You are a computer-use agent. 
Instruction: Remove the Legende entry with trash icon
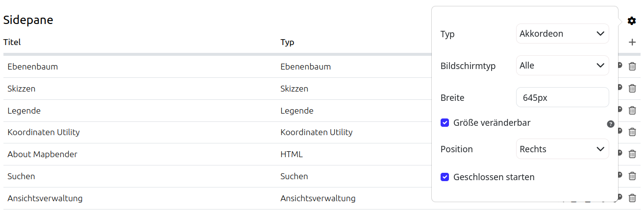coord(632,111)
